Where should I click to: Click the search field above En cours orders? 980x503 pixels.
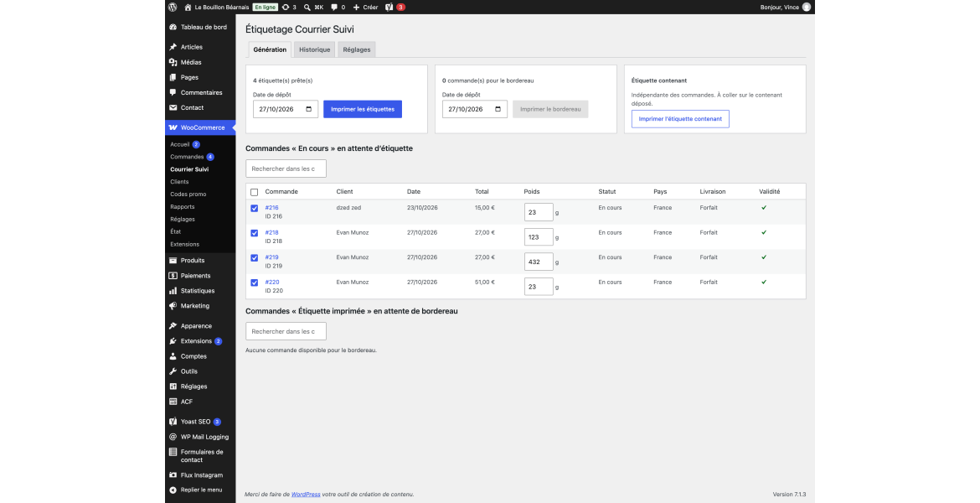pos(286,169)
